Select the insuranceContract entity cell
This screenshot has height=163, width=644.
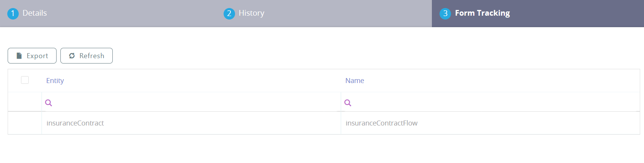75,123
